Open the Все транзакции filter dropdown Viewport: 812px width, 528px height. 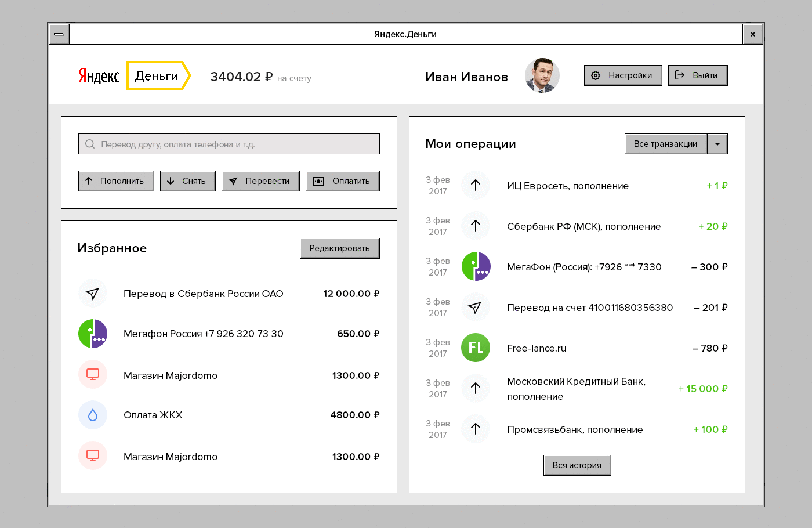click(666, 144)
